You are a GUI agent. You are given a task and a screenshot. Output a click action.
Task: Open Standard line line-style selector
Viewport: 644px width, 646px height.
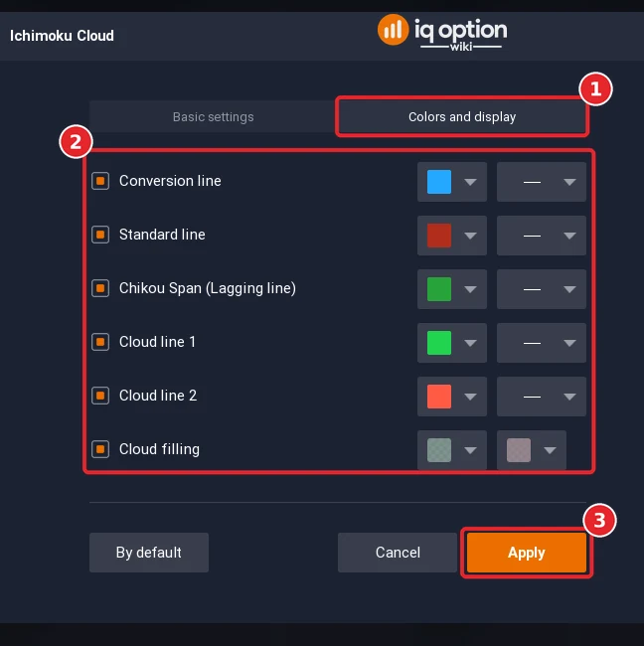point(541,236)
